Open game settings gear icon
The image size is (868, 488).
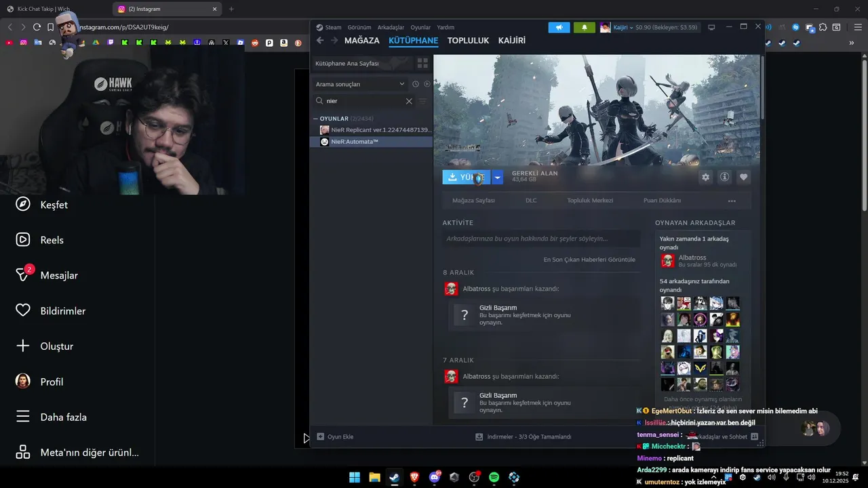pyautogui.click(x=705, y=177)
